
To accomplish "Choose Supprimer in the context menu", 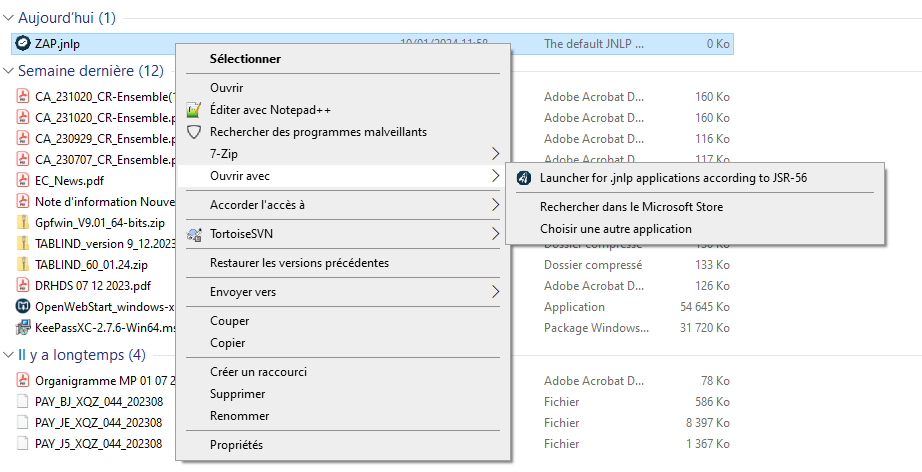I will tap(237, 394).
